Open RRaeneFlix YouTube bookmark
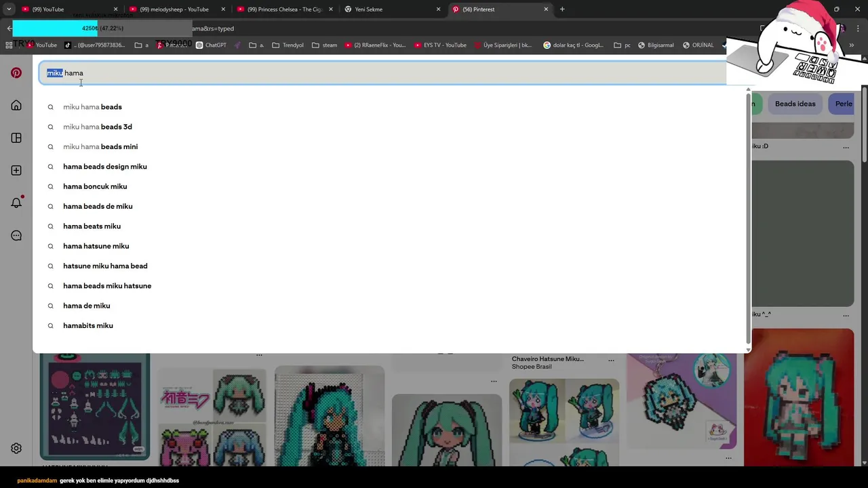Screen dimensions: 868x488 (375, 45)
